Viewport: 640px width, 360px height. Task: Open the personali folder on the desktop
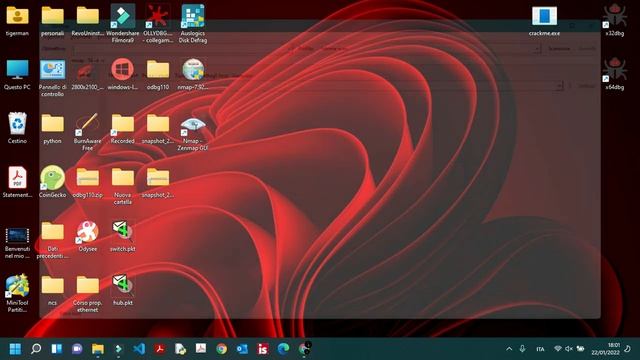tap(53, 16)
